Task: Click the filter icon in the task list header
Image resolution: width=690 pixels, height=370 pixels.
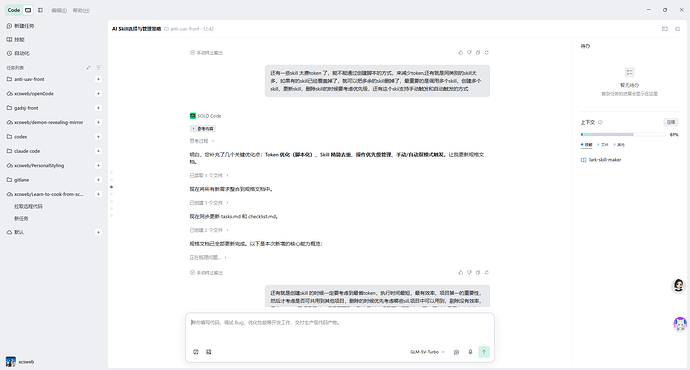Action: point(99,68)
